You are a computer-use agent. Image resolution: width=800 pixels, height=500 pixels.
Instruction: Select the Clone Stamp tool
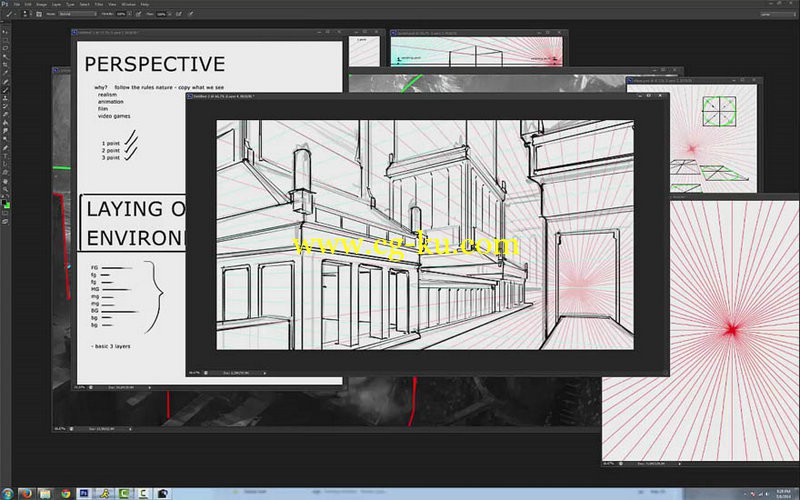pos(5,98)
